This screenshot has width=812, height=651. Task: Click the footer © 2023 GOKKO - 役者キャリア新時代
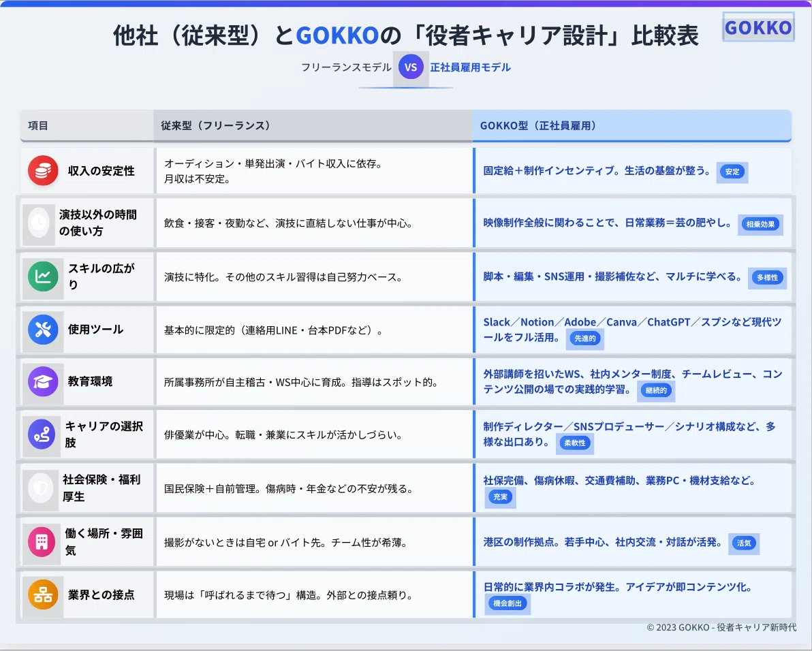click(x=721, y=627)
